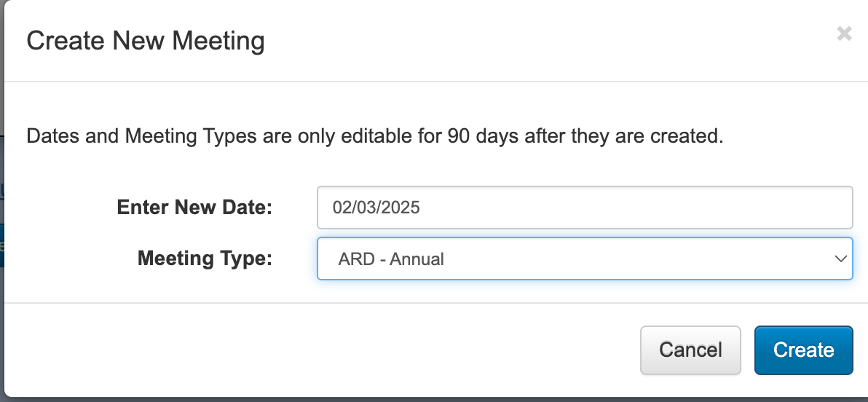Viewport: 868px width, 402px height.
Task: Open the Meeting Type dropdown
Action: (x=585, y=259)
